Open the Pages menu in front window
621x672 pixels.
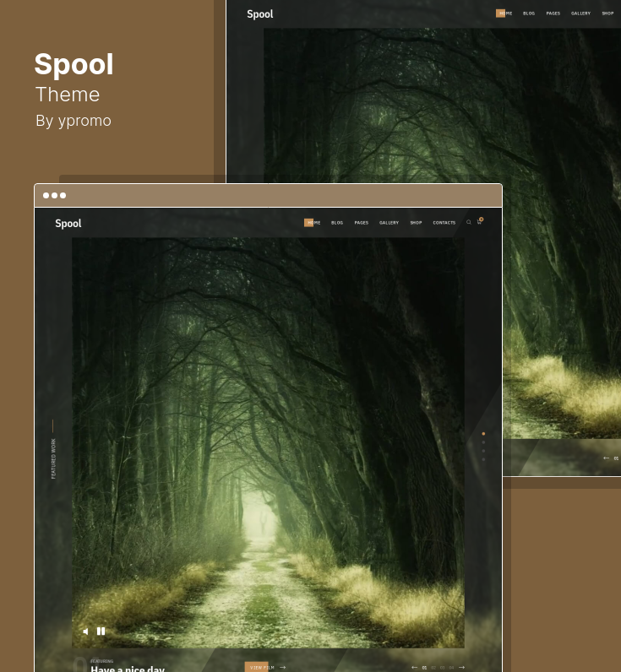tap(362, 223)
